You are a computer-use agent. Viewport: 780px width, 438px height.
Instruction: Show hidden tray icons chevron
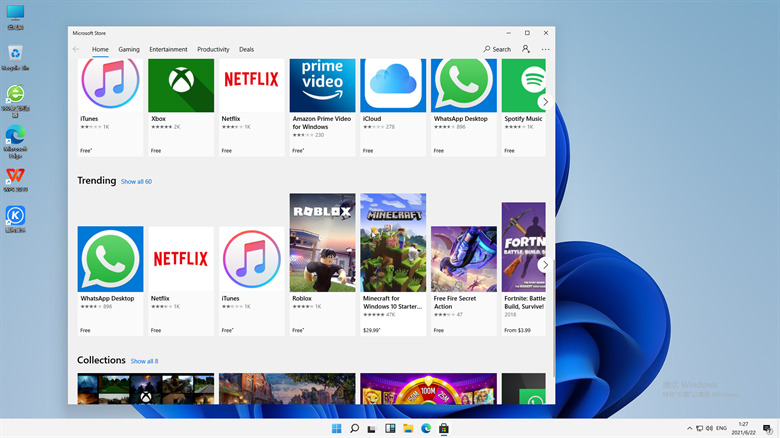click(x=689, y=429)
